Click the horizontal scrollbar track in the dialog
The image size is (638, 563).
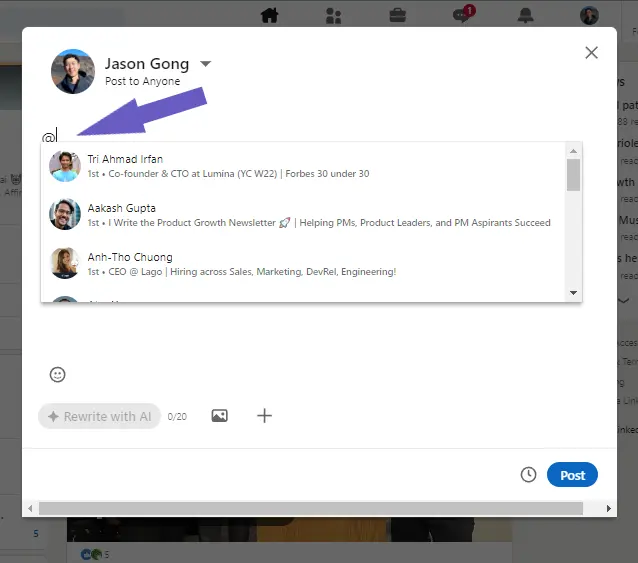coord(311,508)
